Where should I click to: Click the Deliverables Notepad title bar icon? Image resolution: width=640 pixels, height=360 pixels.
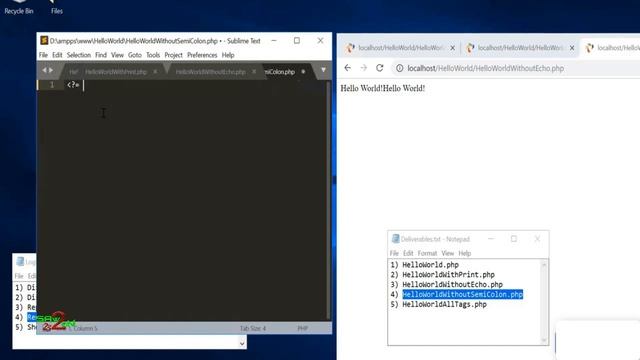[x=395, y=239]
